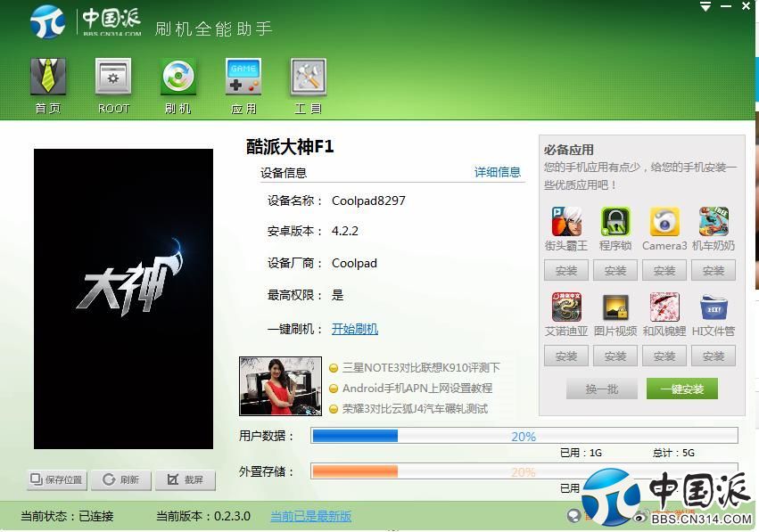Screen dimensions: 759x532
Task: Click the 当前版本：0.2.3.0 version text
Action: click(203, 516)
